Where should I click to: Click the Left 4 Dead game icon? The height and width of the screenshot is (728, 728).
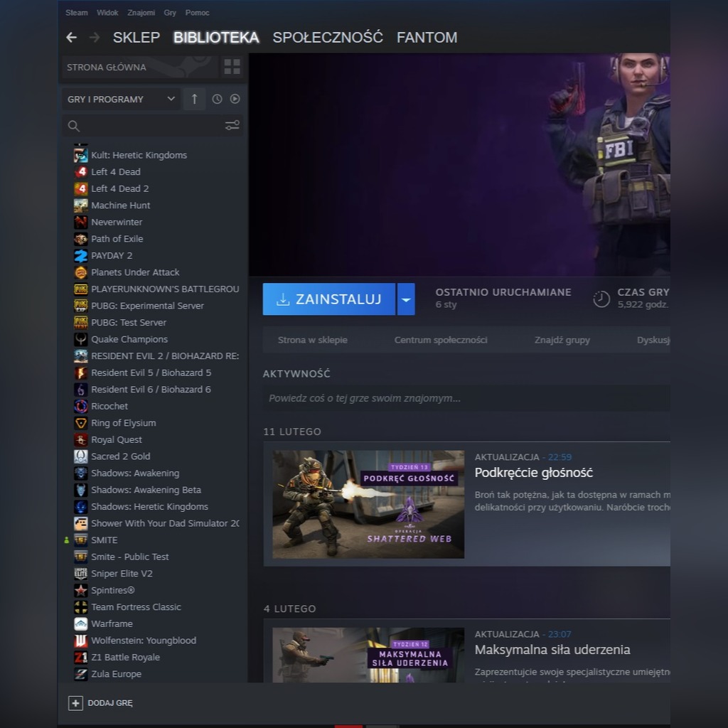click(81, 172)
